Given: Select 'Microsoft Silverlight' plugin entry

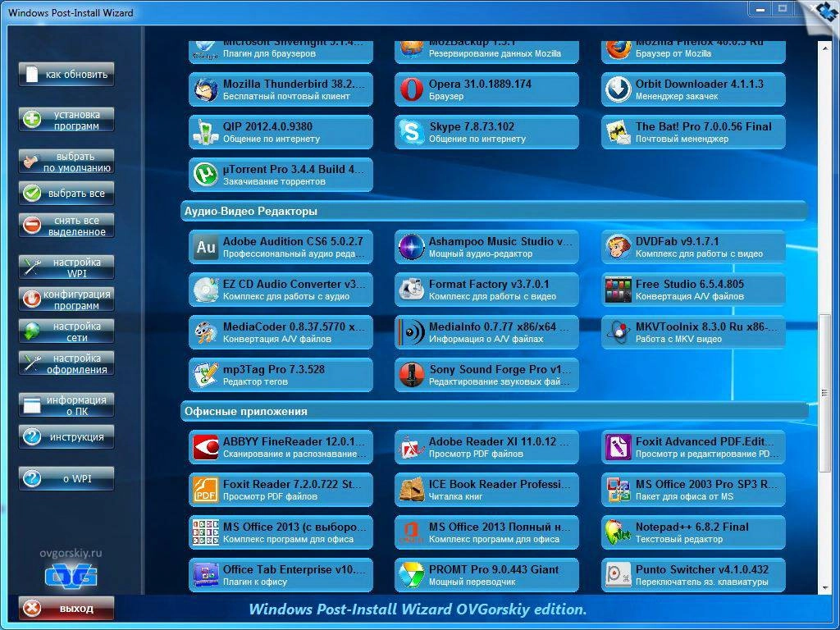Looking at the screenshot, I should pos(281,51).
